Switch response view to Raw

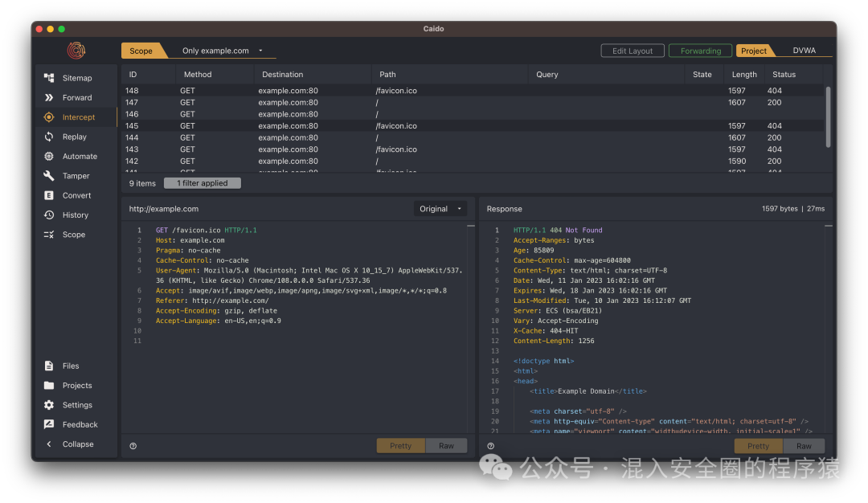click(x=804, y=446)
